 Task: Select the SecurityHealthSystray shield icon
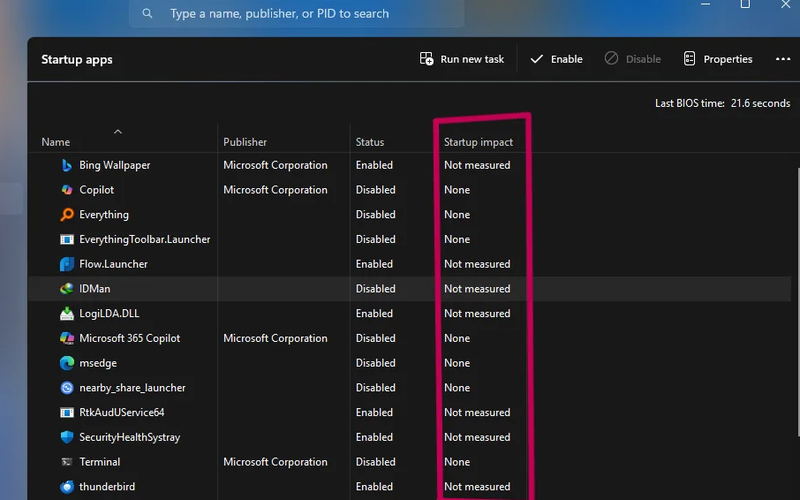point(67,437)
